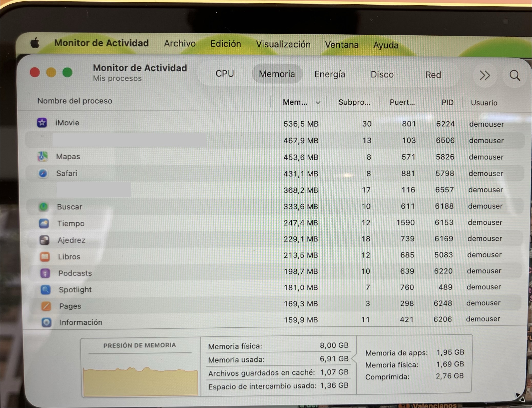Click the Memoria usada 6,91 GB value
532x408 pixels.
pos(334,359)
